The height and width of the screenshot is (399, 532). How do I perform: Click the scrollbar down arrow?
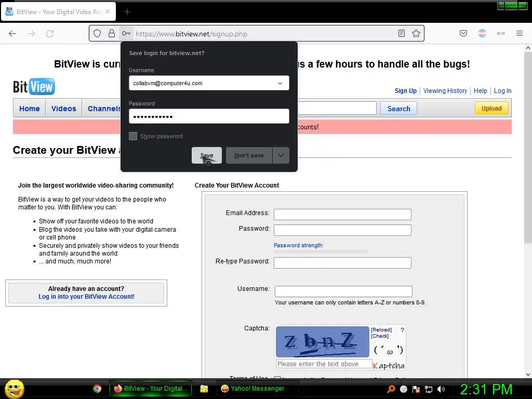(x=528, y=374)
